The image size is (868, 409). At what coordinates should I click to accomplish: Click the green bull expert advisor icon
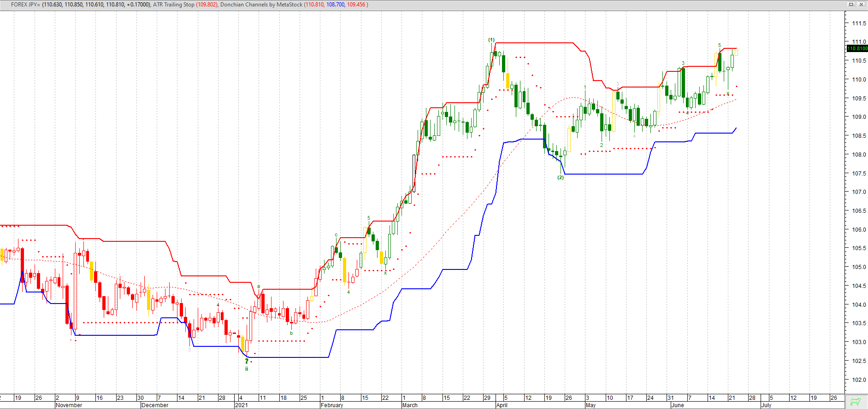pos(856,402)
